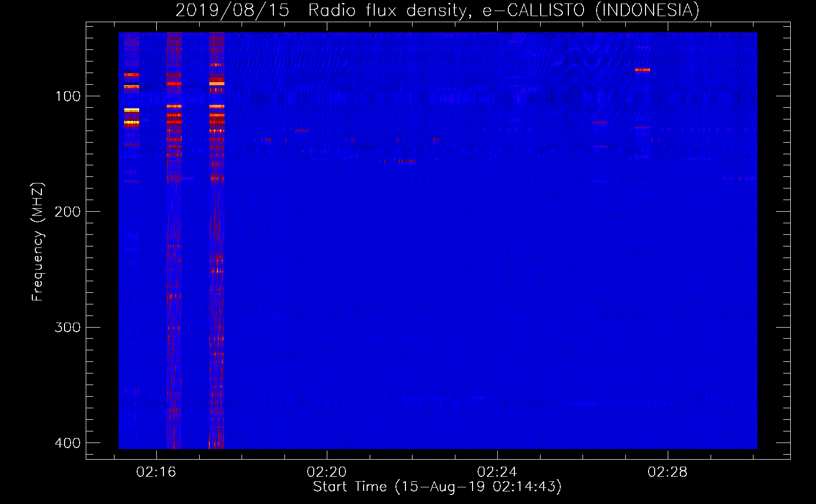Click the 02:20 time tick label
816x504 pixels.
[x=327, y=472]
